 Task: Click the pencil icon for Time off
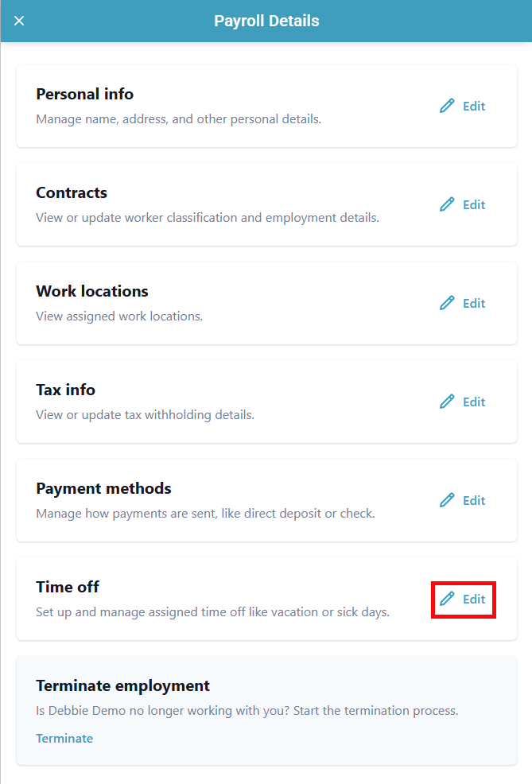[x=447, y=599]
